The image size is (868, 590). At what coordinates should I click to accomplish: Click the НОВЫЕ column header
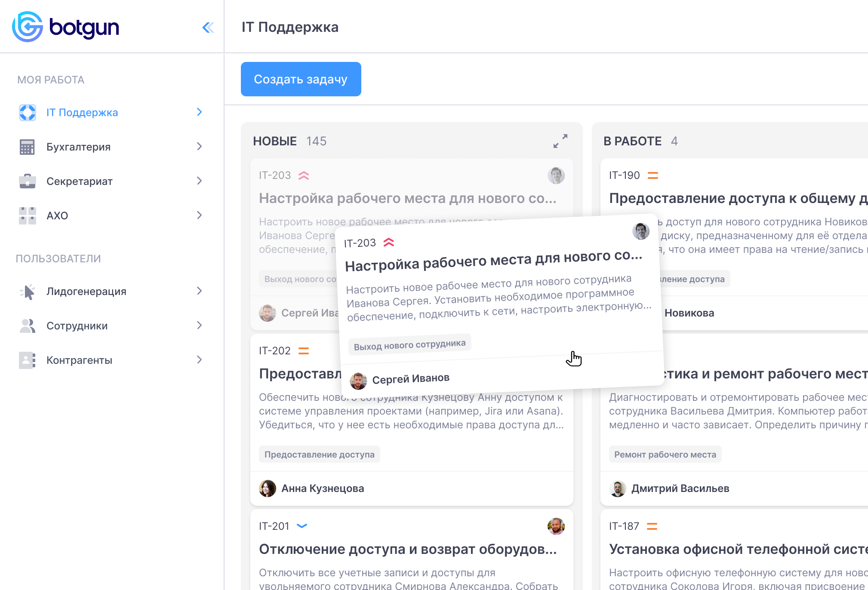[274, 141]
